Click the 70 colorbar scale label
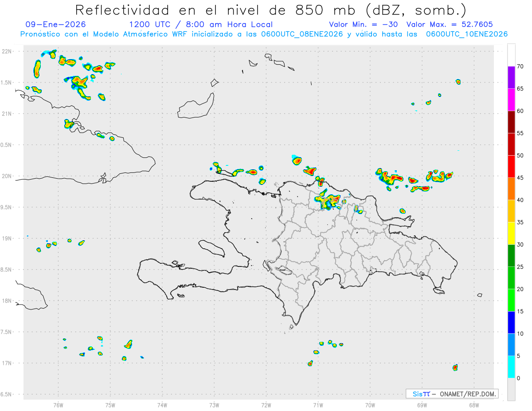The height and width of the screenshot is (411, 532). pyautogui.click(x=520, y=67)
